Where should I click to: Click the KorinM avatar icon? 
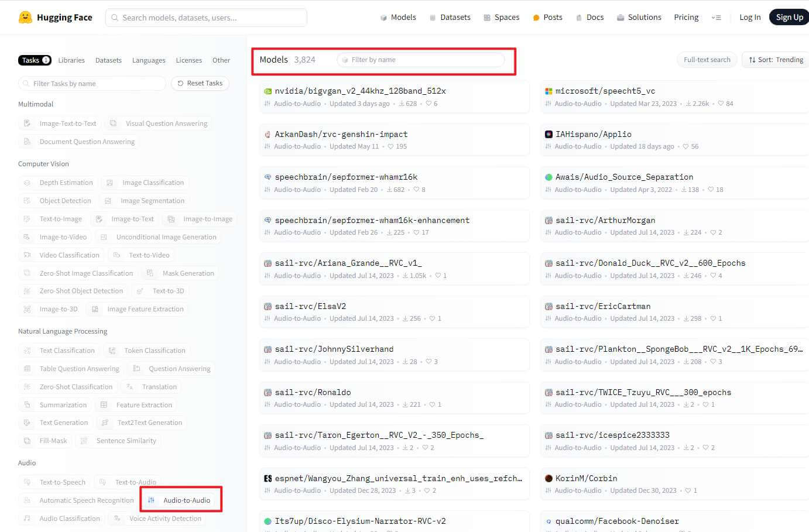tap(549, 478)
